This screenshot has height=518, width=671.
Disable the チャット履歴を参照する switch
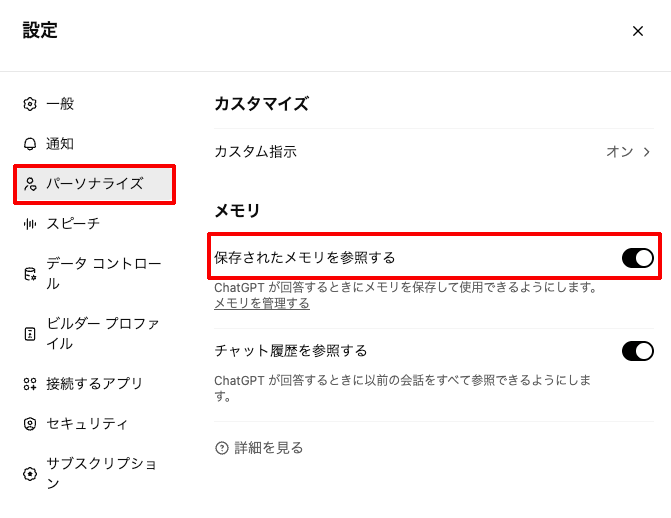click(637, 351)
